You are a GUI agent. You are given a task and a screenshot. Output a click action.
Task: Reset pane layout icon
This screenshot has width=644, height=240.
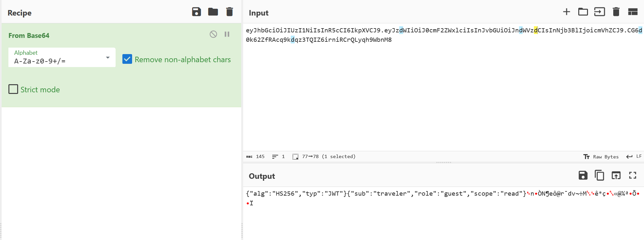click(x=633, y=12)
